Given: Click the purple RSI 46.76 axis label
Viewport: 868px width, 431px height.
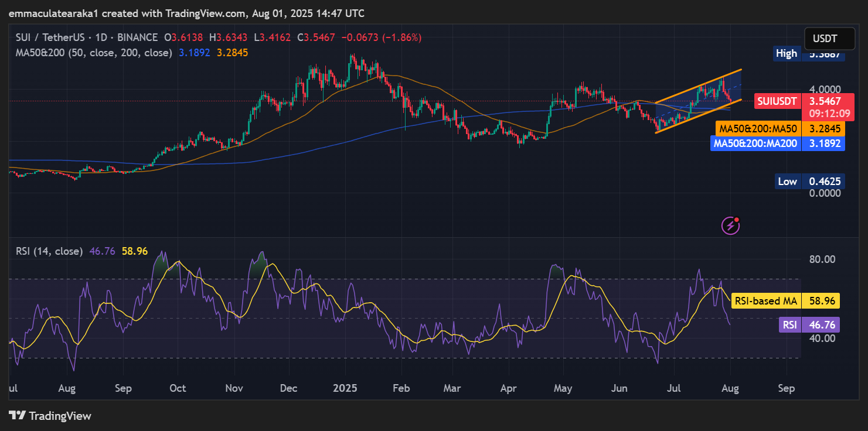Looking at the screenshot, I should click(809, 325).
